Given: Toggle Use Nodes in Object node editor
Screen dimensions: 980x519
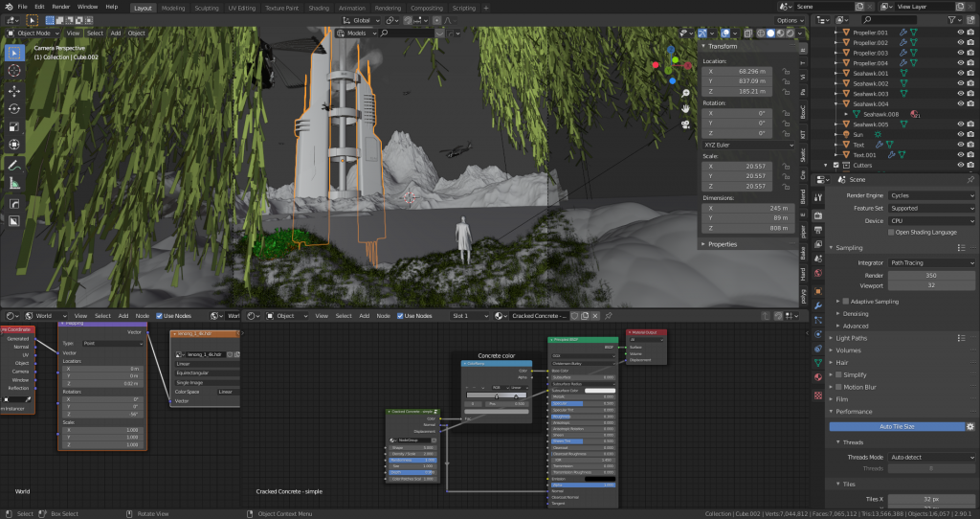Looking at the screenshot, I should (x=400, y=316).
